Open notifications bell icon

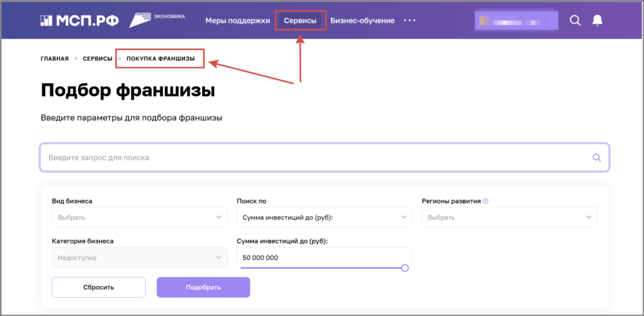tap(597, 20)
